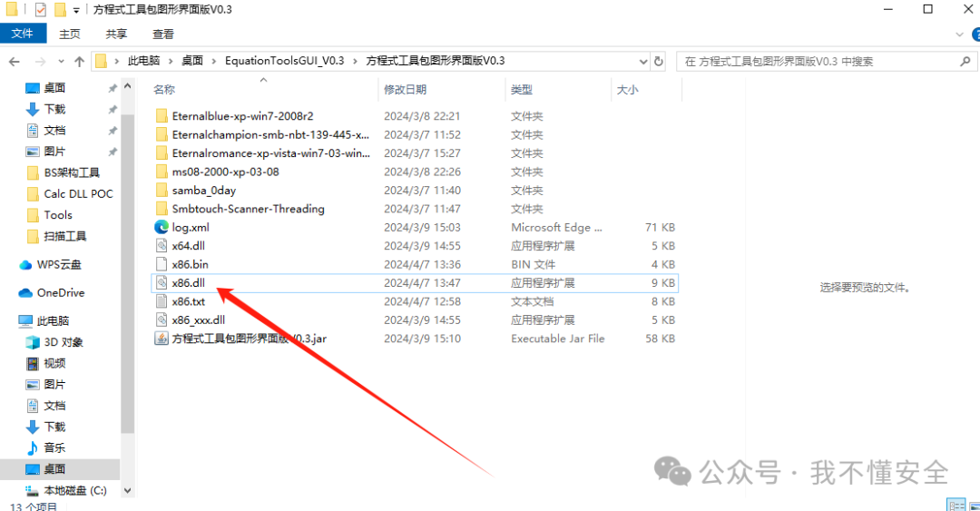The width and height of the screenshot is (980, 511).
Task: Select the Smbtouch-Scanner-Threading folder icon
Action: click(x=162, y=209)
